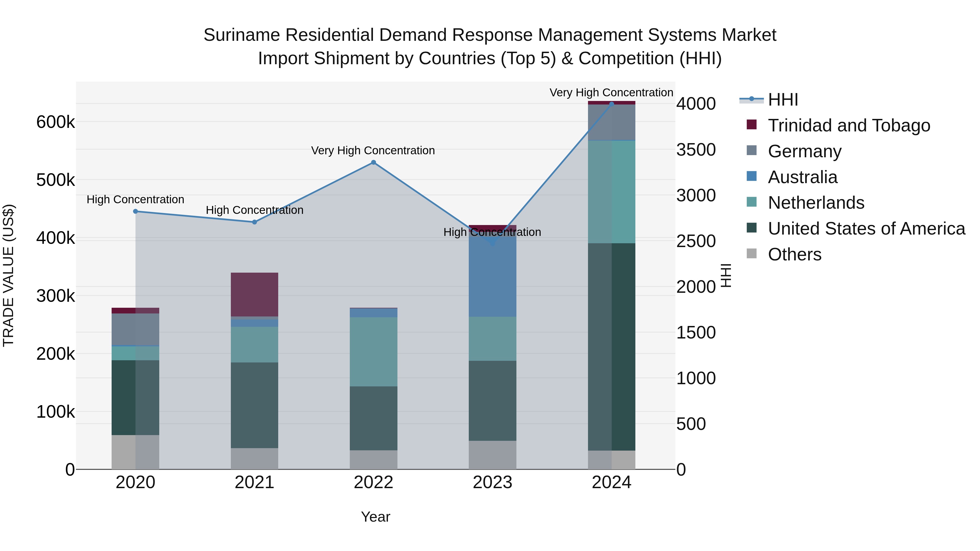The width and height of the screenshot is (980, 551).
Task: Toggle Germany series in legend
Action: click(794, 151)
